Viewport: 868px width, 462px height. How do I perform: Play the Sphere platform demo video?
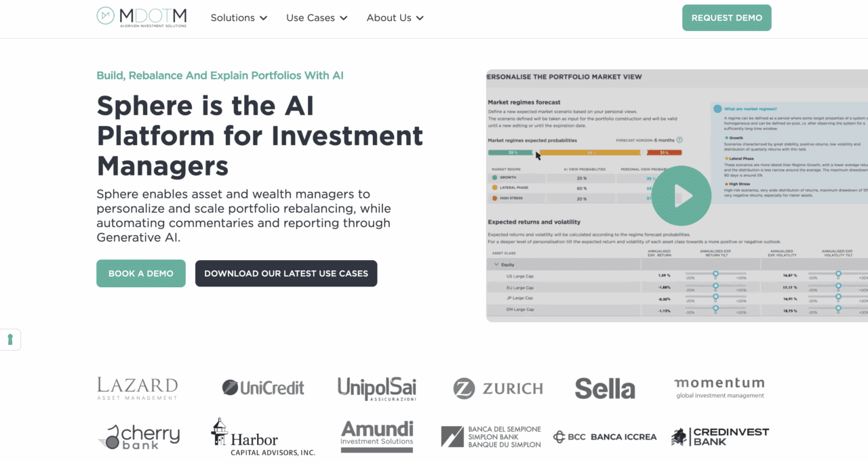(x=682, y=196)
